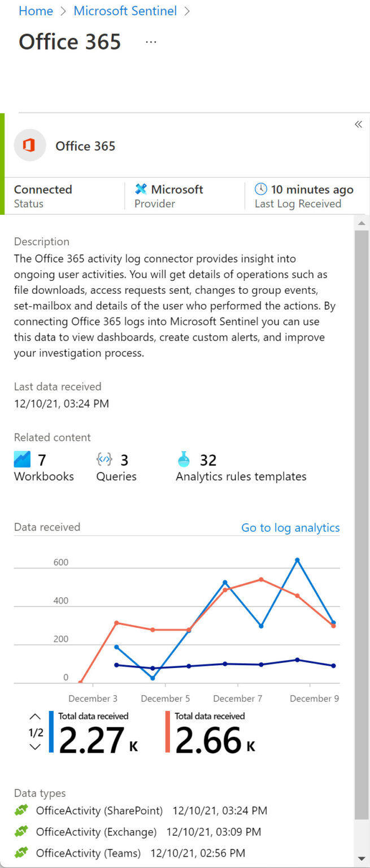Click the OfficeActivity (SharePoint) data type icon
This screenshot has width=370, height=868.
21,810
